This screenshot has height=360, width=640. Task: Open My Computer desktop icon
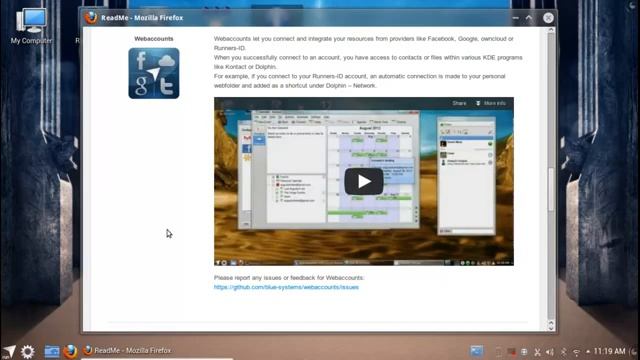pyautogui.click(x=31, y=26)
